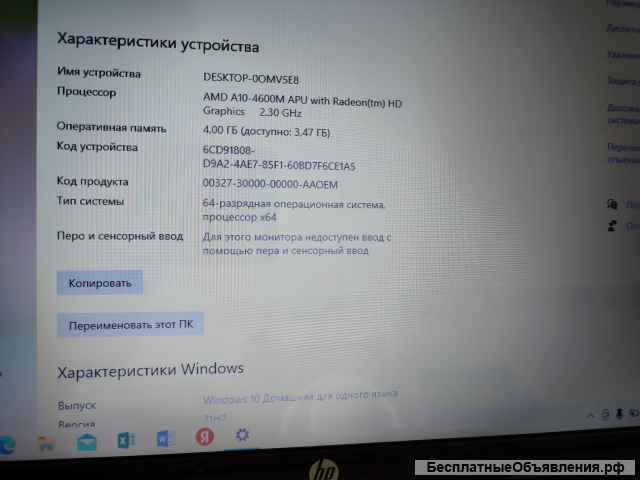The width and height of the screenshot is (640, 480).
Task: Click Переименовать этот ПК button
Action: (x=130, y=325)
